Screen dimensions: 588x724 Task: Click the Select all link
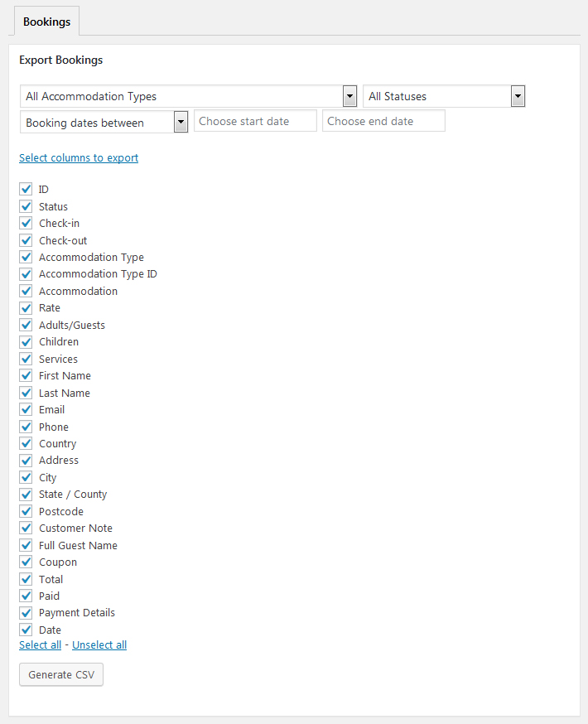tap(40, 644)
